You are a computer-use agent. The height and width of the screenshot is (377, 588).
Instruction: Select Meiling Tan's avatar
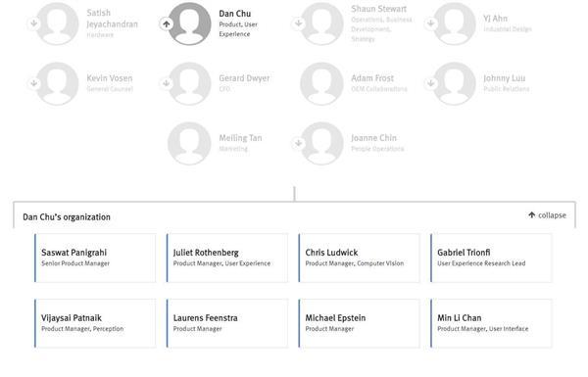click(x=189, y=143)
